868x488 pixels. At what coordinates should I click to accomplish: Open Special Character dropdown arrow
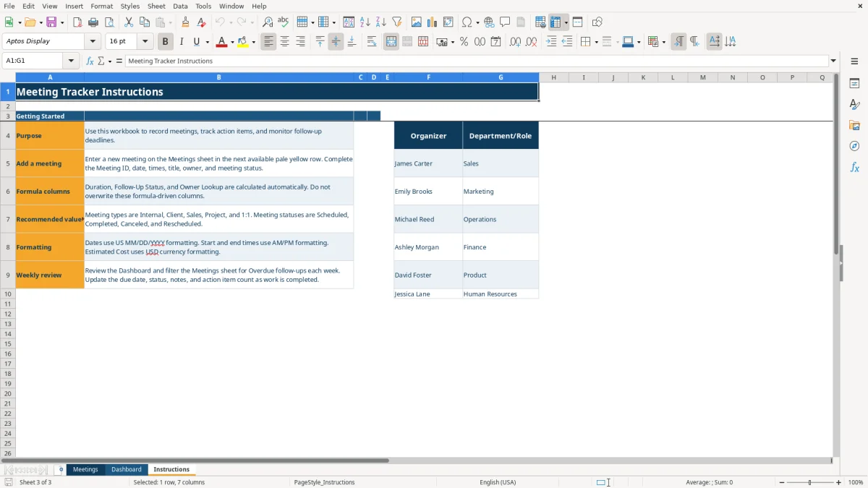click(477, 22)
